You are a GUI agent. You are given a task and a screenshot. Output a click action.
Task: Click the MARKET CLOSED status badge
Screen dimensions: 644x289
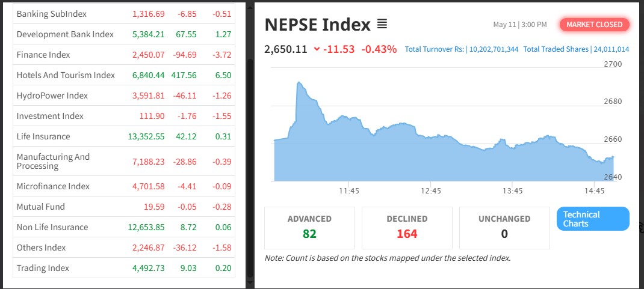(595, 25)
